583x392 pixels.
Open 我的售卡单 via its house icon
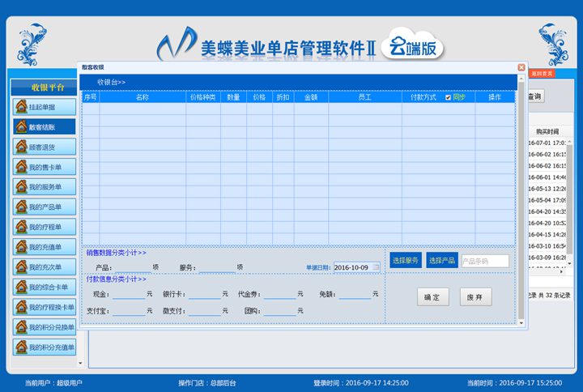tap(21, 167)
